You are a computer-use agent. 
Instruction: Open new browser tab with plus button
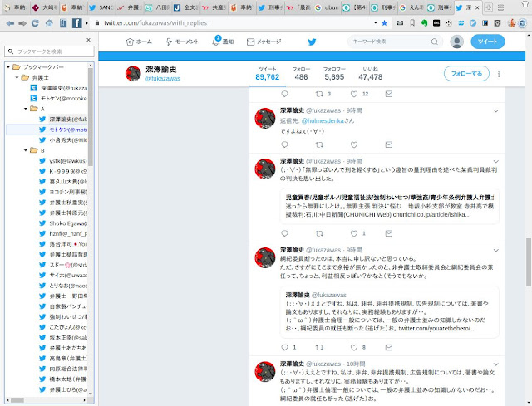(x=488, y=7)
